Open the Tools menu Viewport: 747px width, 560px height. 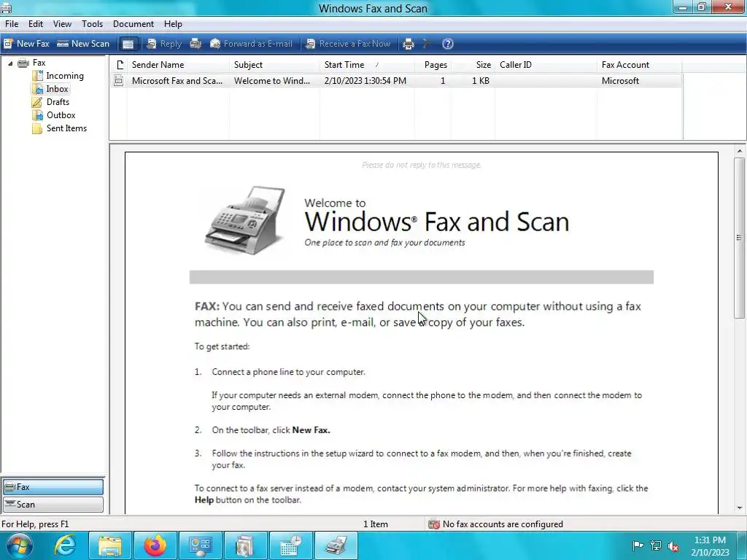pyautogui.click(x=92, y=24)
